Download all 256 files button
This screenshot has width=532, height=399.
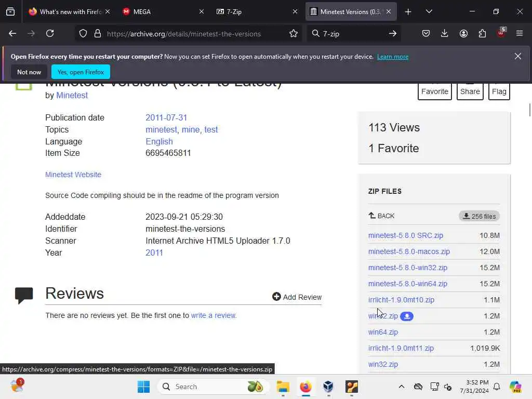pyautogui.click(x=479, y=216)
